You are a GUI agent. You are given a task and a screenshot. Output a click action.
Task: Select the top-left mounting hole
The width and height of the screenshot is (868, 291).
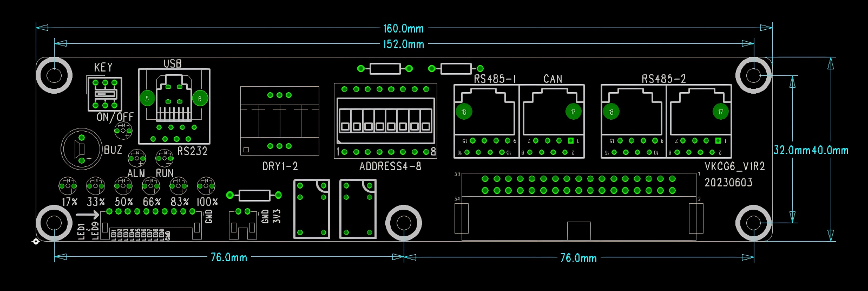[x=54, y=75]
